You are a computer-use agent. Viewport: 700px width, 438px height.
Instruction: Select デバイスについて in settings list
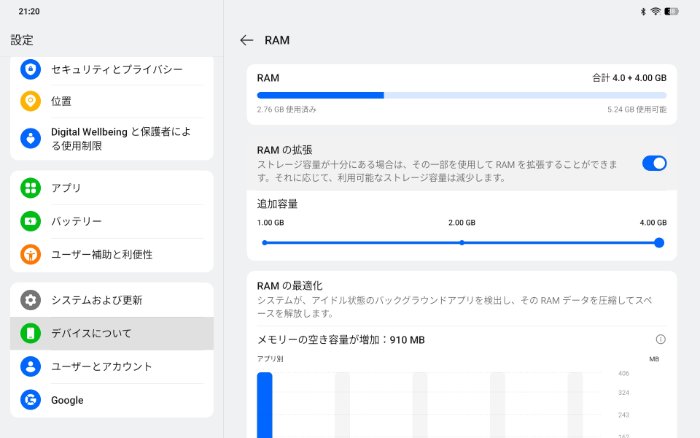[112, 333]
